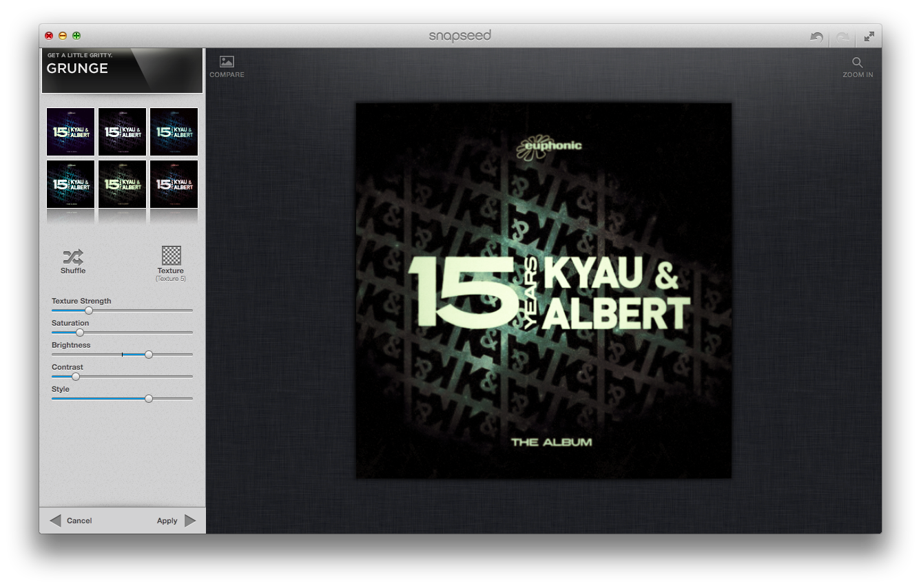Select the first grunge preset thumbnail
The image size is (921, 588).
coord(71,132)
